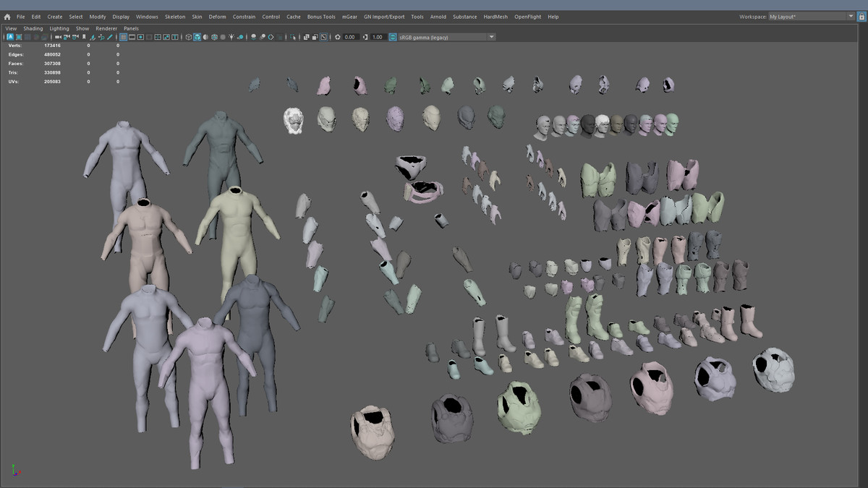Open the Panels viewport menu
The height and width of the screenshot is (488, 868).
click(x=131, y=29)
